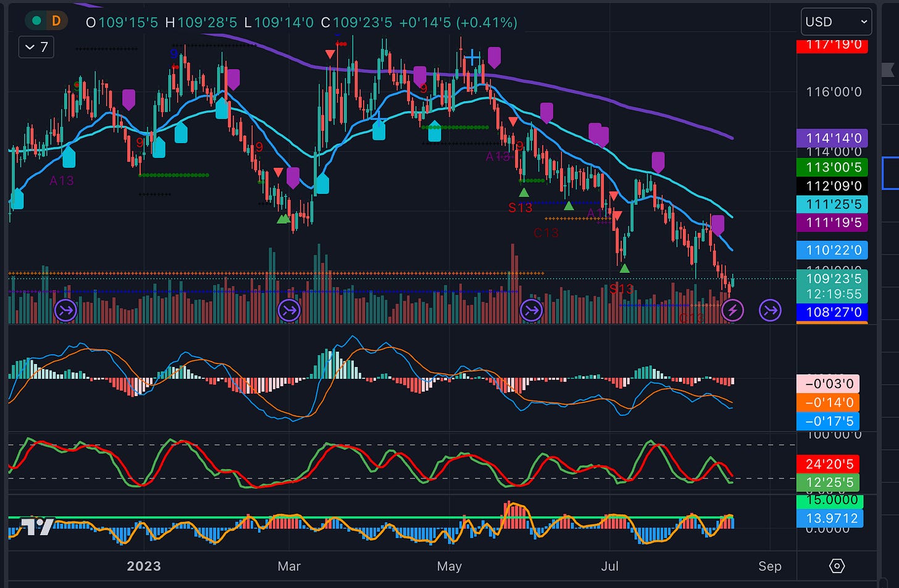Screen dimensions: 899x588
Task: Click the purple 111'19'5 price label
Action: coord(832,223)
